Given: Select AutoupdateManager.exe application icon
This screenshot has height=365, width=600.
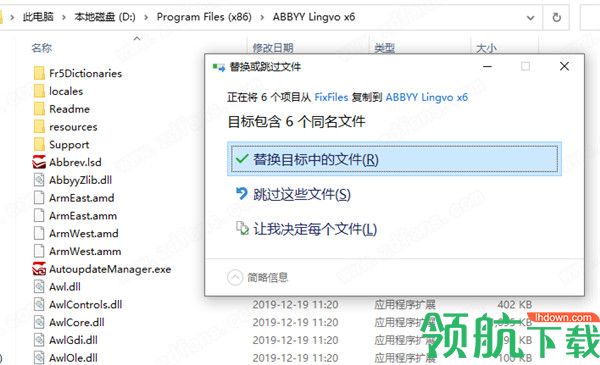Looking at the screenshot, I should (39, 269).
